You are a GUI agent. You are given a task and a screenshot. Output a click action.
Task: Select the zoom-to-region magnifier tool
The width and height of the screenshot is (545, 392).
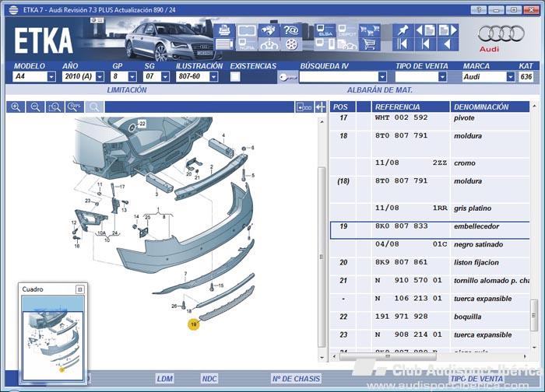[55, 107]
